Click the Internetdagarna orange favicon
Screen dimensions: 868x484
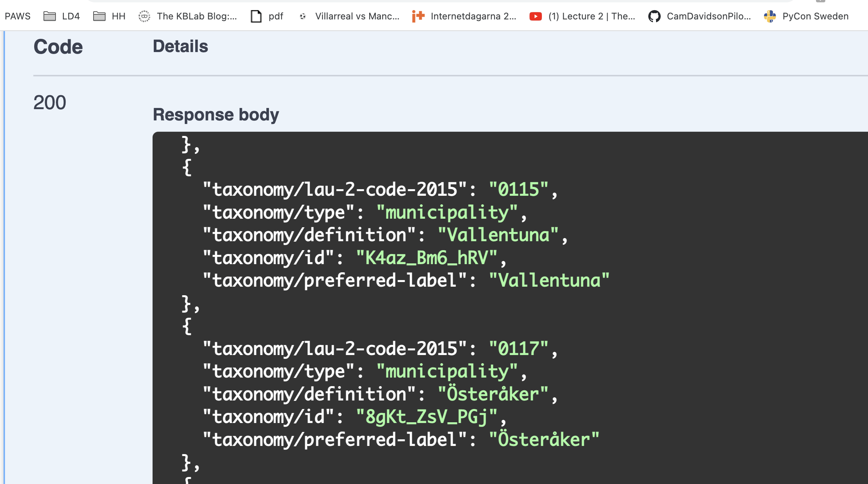(x=418, y=16)
